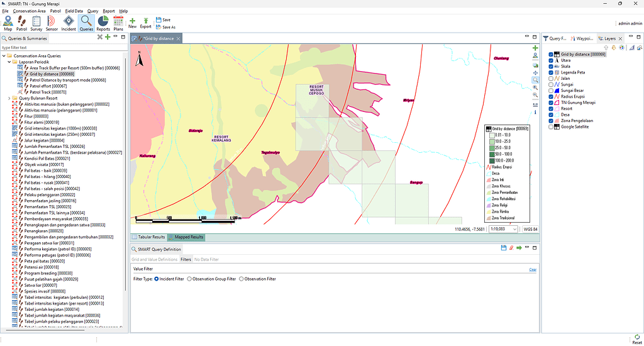Screen dimensions: 644x346
Task: Click the Sensor toolbar icon
Action: [52, 23]
